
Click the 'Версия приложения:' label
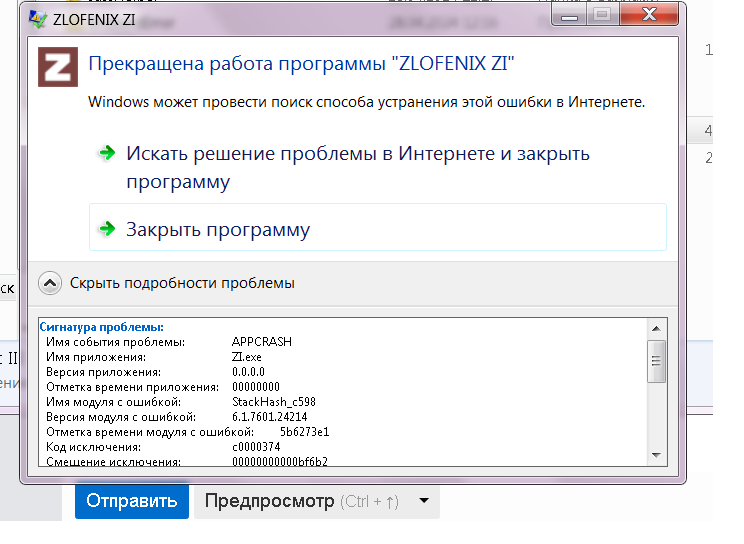[103, 372]
